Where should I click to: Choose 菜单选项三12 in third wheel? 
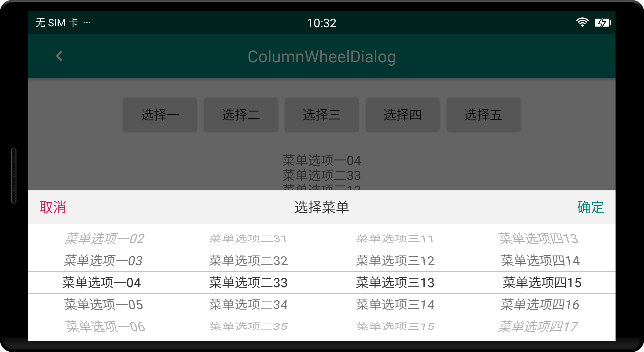[x=395, y=261]
